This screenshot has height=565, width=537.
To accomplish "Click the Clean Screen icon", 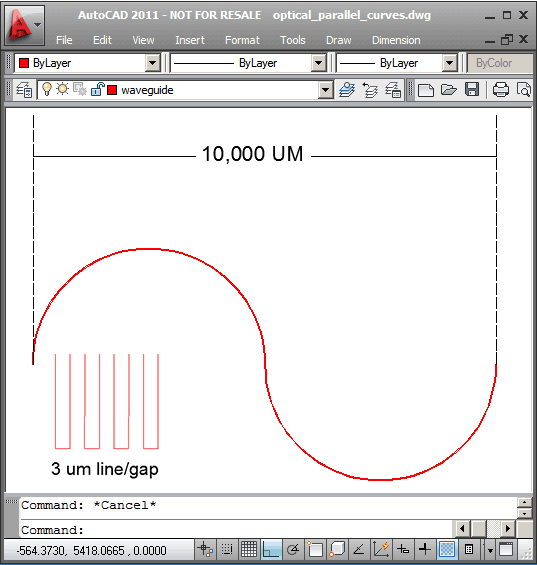I will pyautogui.click(x=506, y=550).
